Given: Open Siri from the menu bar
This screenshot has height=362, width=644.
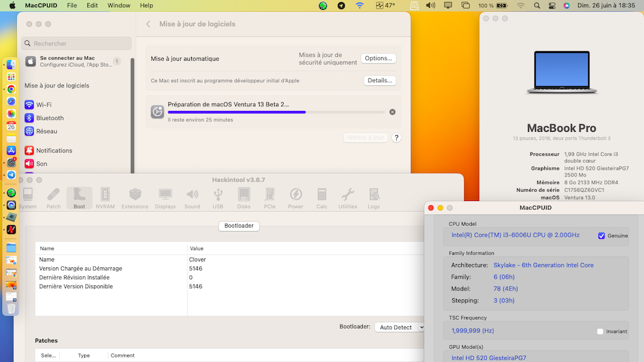Looking at the screenshot, I should tap(566, 5).
